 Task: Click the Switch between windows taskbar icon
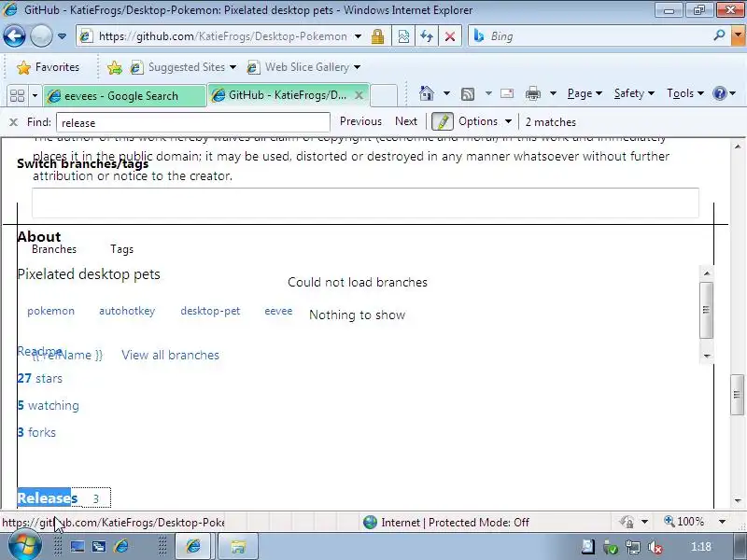(99, 546)
